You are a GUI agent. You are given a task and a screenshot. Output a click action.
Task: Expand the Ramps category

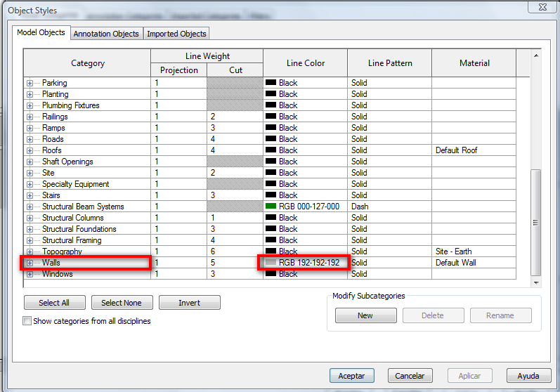pyautogui.click(x=30, y=128)
